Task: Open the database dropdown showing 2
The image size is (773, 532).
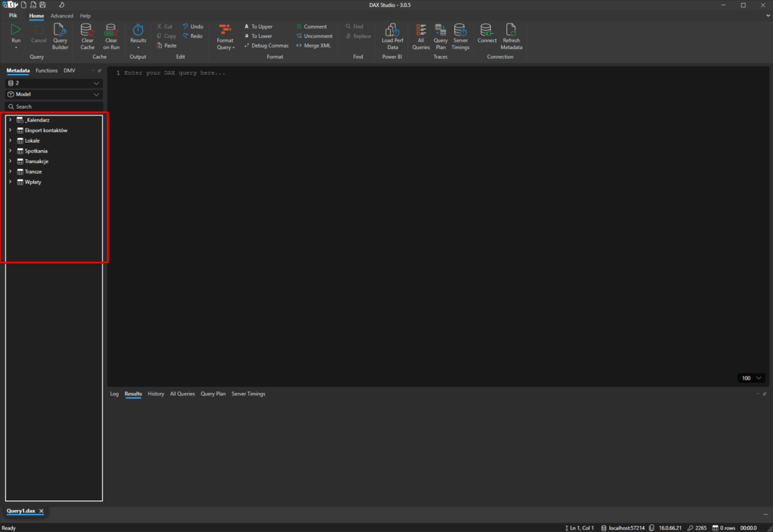Action: (54, 83)
